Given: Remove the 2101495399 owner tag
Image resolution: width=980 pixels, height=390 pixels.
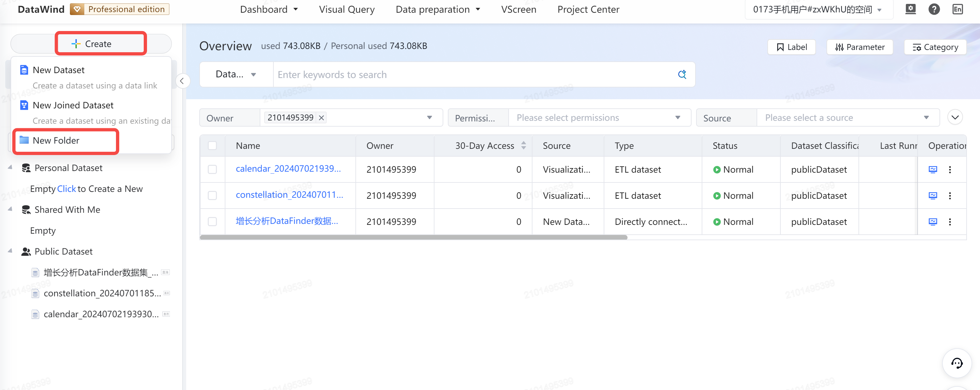Looking at the screenshot, I should (321, 118).
